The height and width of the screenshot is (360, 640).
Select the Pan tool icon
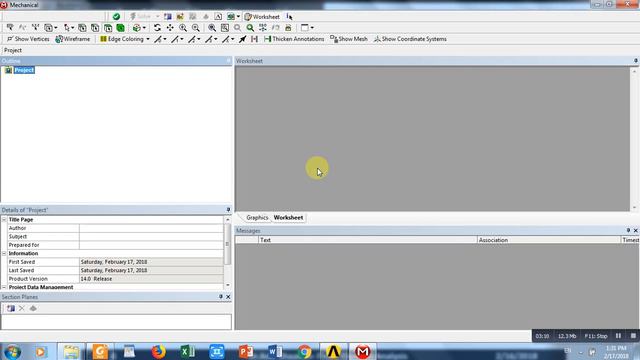point(170,28)
